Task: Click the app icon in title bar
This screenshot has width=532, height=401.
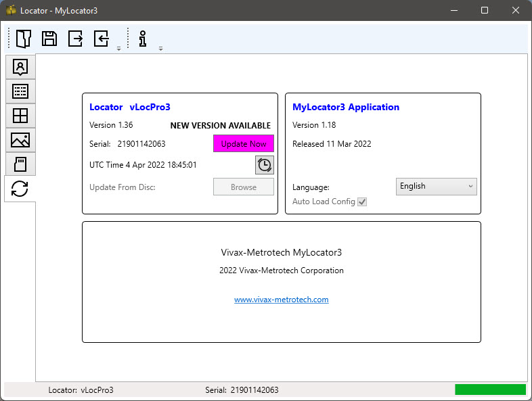Action: [x=12, y=10]
